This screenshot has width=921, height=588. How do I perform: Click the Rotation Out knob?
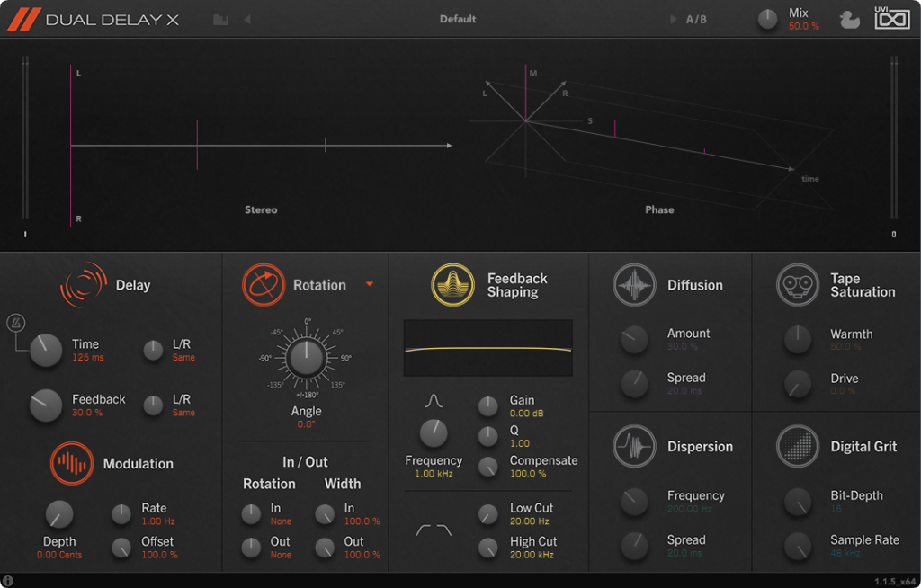pos(251,548)
